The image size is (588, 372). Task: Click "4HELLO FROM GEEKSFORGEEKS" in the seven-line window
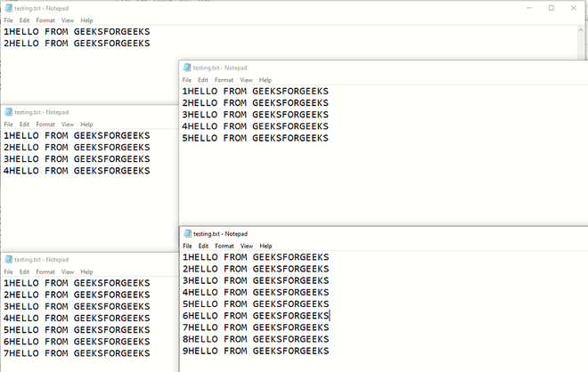click(x=77, y=318)
